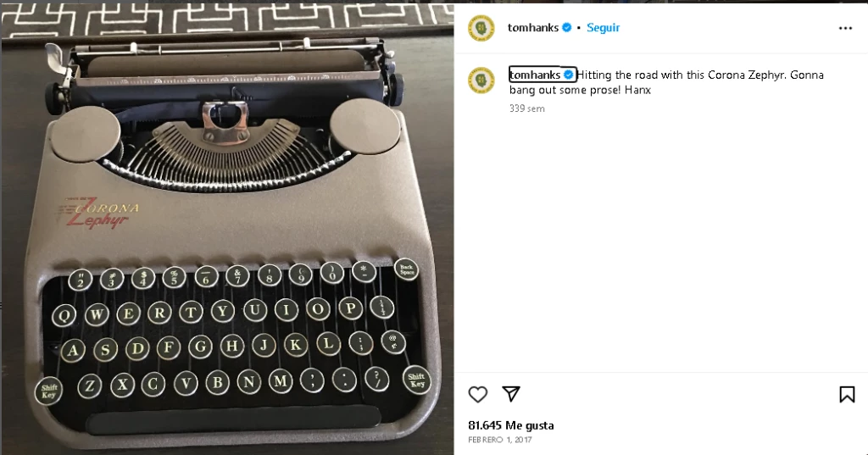Save the post with the bookmark icon

point(847,394)
